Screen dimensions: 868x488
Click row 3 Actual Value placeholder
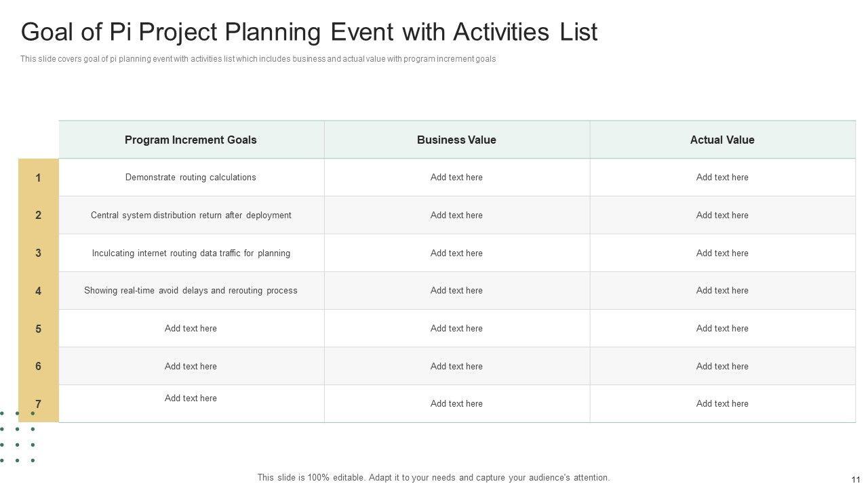(x=722, y=253)
